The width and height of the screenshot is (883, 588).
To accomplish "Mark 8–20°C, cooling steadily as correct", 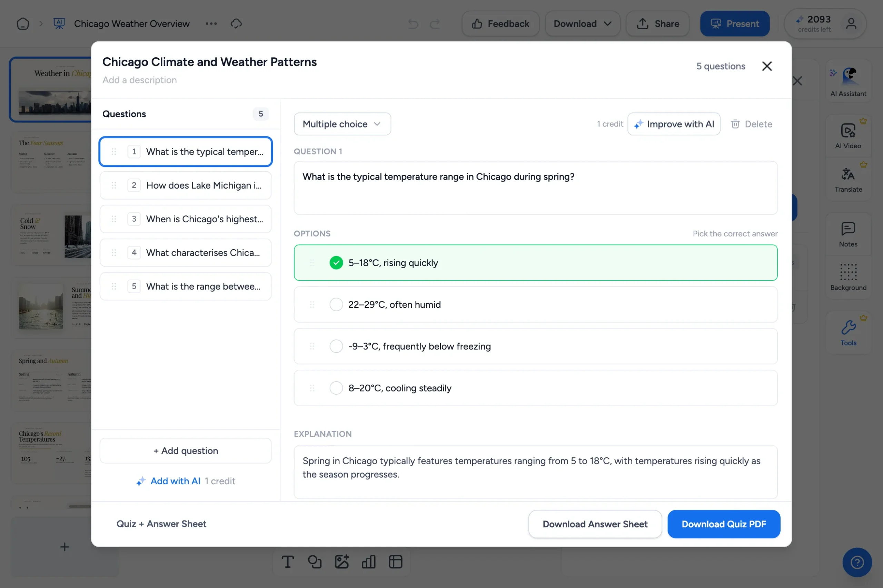I will point(336,388).
